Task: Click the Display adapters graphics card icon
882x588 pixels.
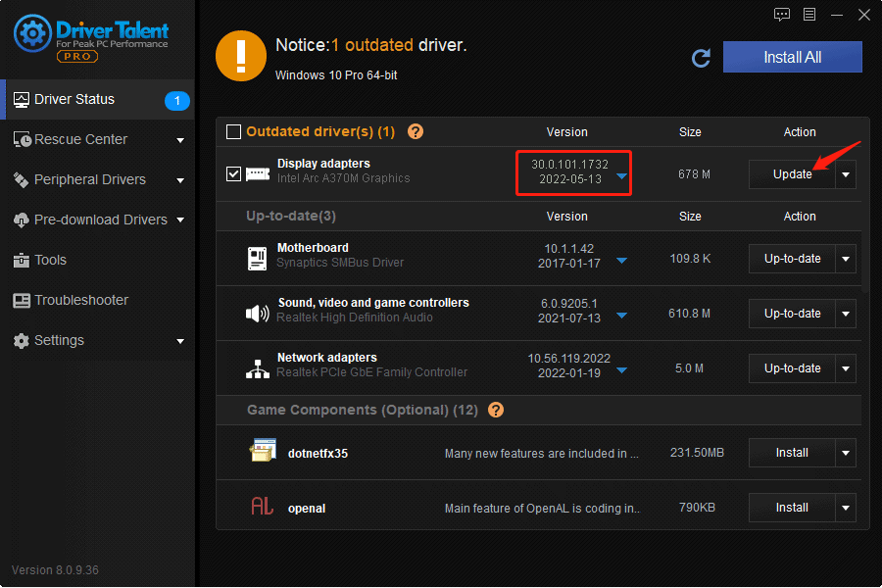Action: (258, 173)
